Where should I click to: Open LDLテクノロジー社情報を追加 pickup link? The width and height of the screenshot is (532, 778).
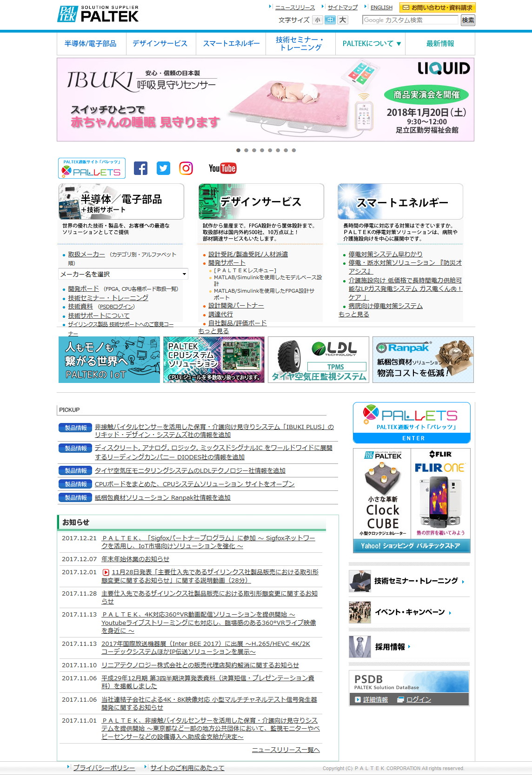(190, 471)
